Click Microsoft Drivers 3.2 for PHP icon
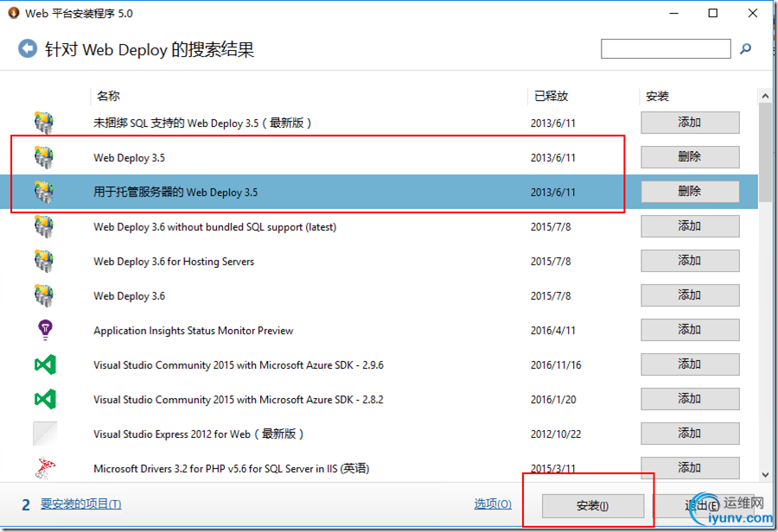778x532 pixels. pyautogui.click(x=45, y=468)
